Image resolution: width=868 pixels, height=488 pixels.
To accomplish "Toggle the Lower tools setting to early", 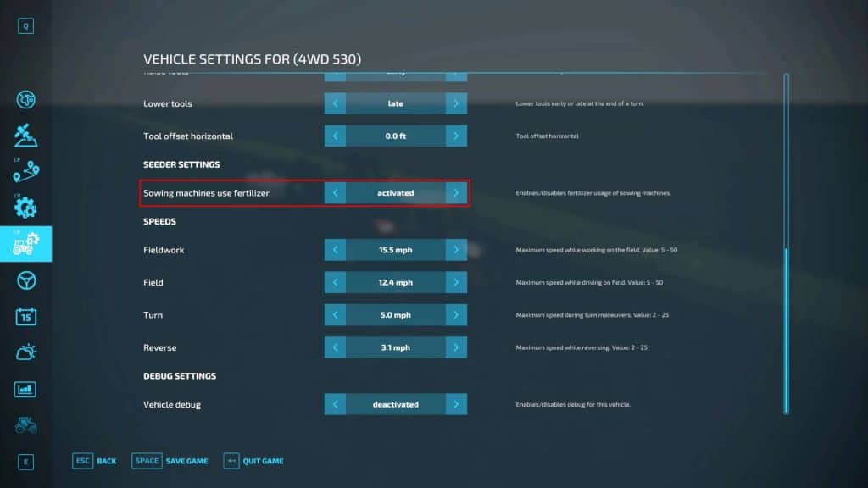I will click(335, 103).
